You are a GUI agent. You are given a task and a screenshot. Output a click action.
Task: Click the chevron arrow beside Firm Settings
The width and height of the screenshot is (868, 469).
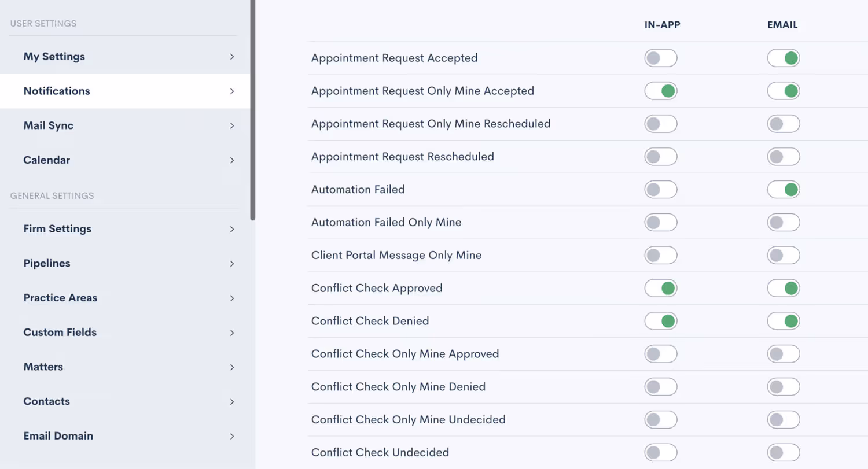tap(231, 229)
